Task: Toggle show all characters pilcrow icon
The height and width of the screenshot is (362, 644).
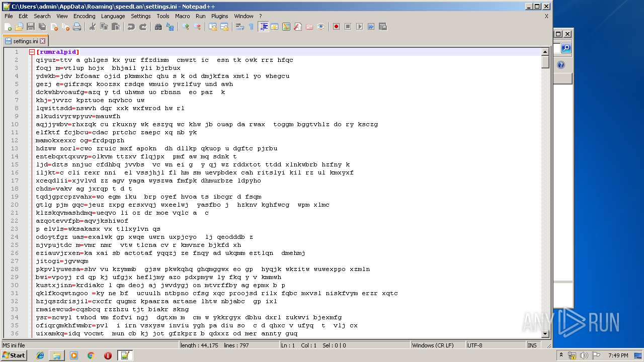Action: tap(252, 27)
